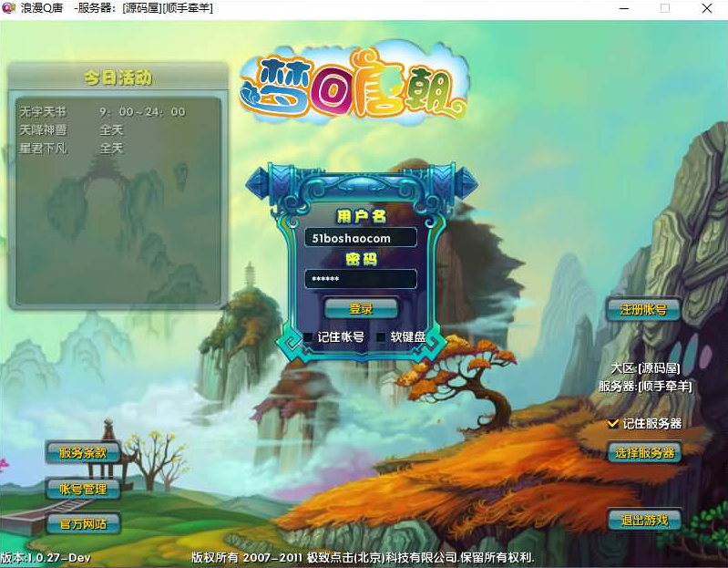Click into the 密码 password field

pos(361,279)
